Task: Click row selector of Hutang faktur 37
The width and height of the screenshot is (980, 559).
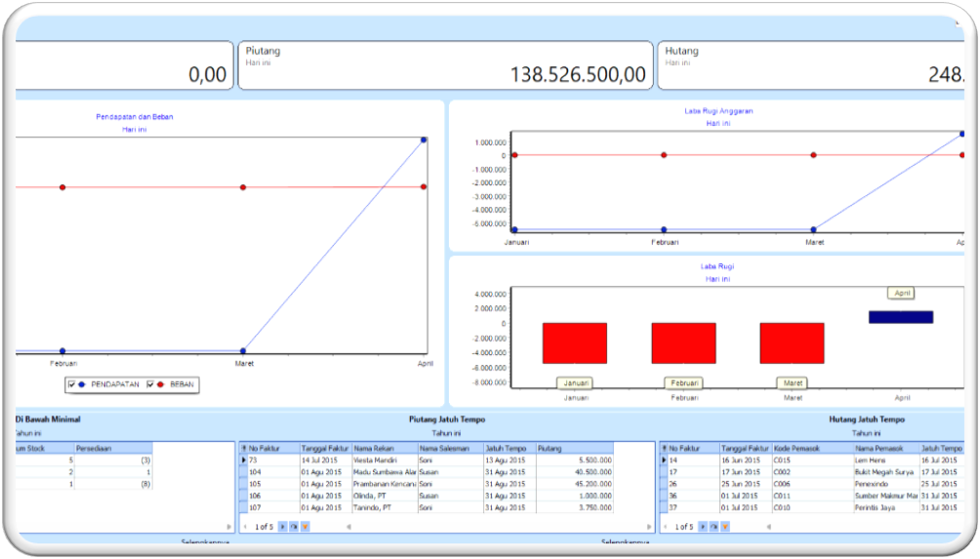Action: point(664,508)
